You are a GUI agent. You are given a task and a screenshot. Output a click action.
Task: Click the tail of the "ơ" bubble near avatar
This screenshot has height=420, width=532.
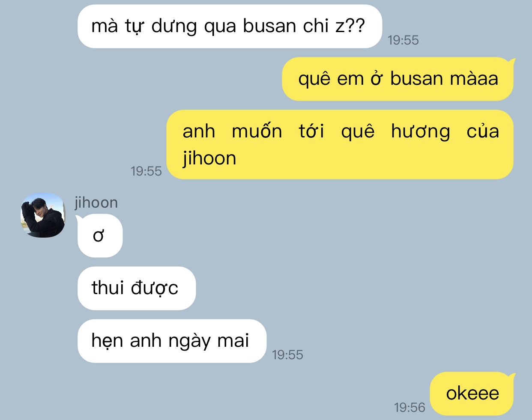[81, 219]
